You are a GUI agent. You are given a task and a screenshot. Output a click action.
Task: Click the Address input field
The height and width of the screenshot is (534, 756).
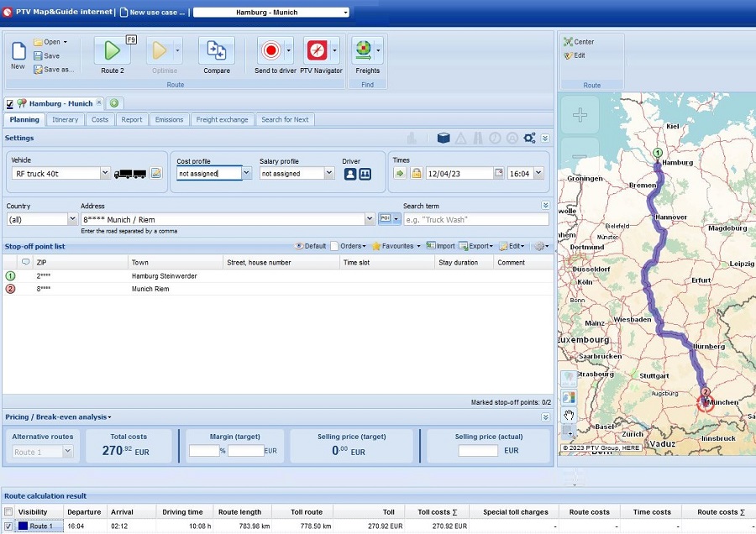click(223, 219)
